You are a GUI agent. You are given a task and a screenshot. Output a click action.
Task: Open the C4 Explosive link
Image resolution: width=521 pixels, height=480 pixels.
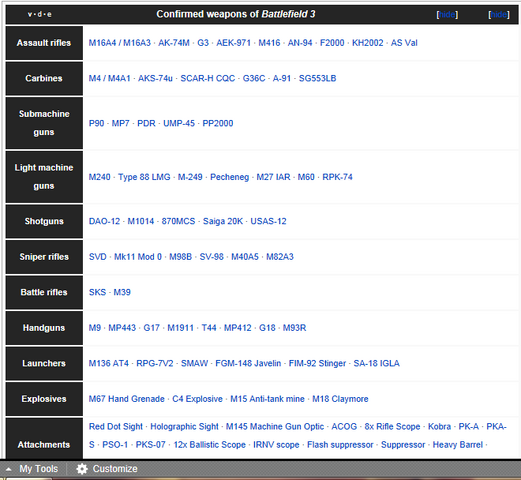point(197,399)
